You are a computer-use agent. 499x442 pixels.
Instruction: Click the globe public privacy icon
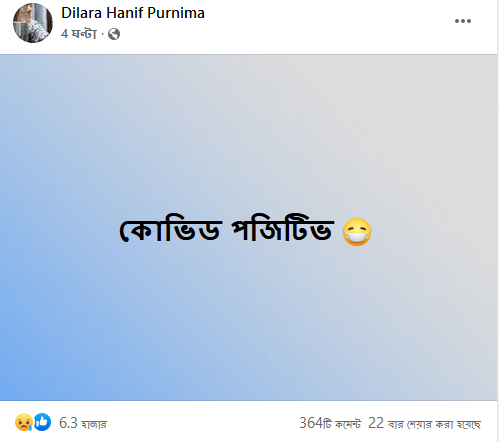pyautogui.click(x=114, y=34)
